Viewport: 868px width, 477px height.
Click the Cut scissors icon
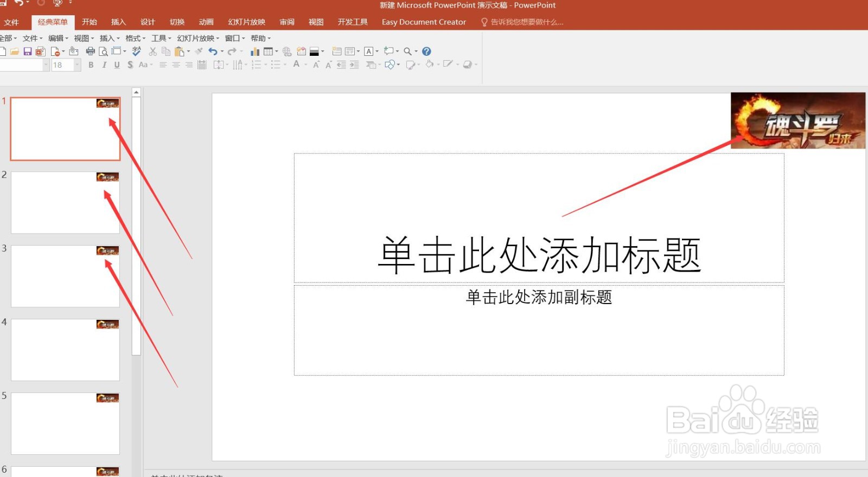coord(153,51)
